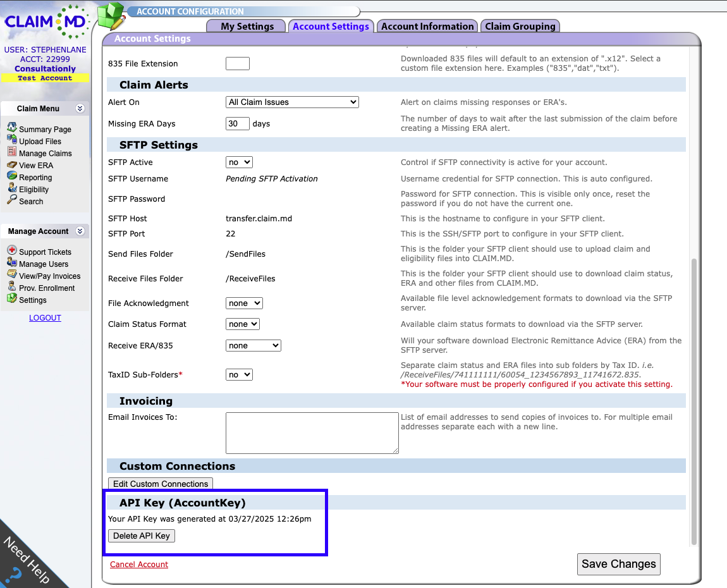The width and height of the screenshot is (727, 588).
Task: Open the Alert On dropdown
Action: [x=292, y=102]
